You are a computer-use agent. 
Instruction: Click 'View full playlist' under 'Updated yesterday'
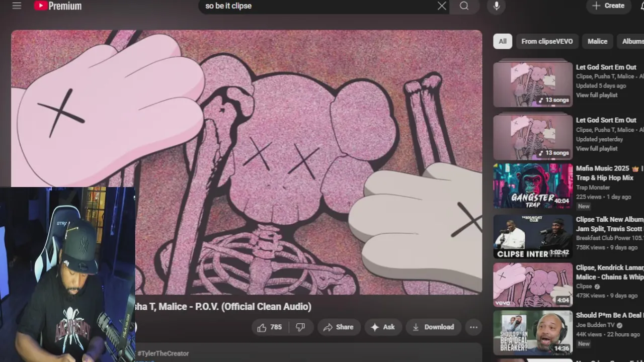coord(597,149)
